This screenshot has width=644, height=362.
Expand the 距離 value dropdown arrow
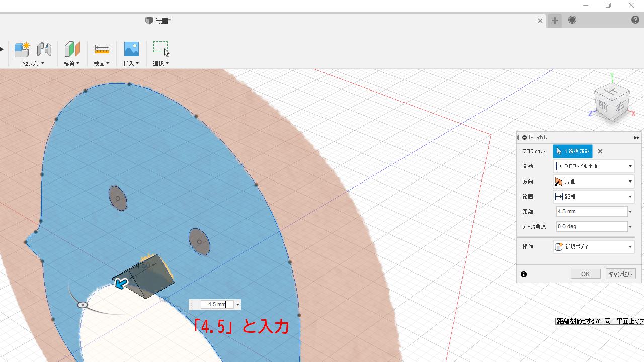point(630,212)
